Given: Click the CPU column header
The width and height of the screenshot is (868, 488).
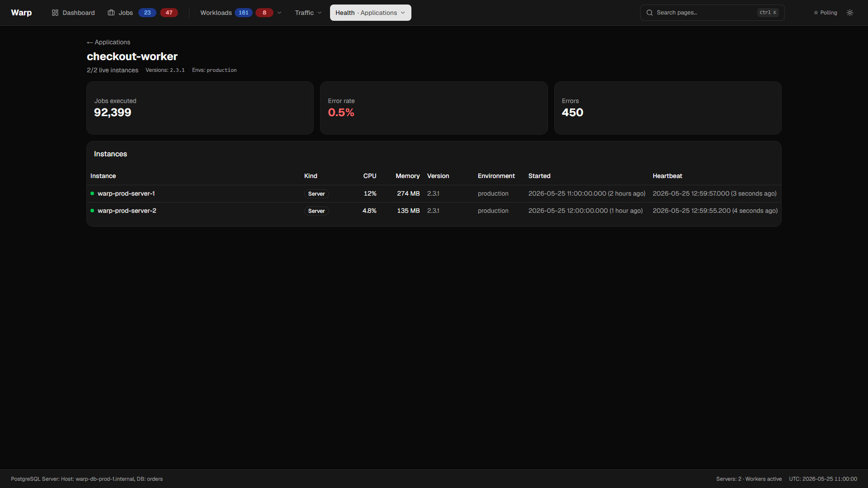Looking at the screenshot, I should click(370, 176).
